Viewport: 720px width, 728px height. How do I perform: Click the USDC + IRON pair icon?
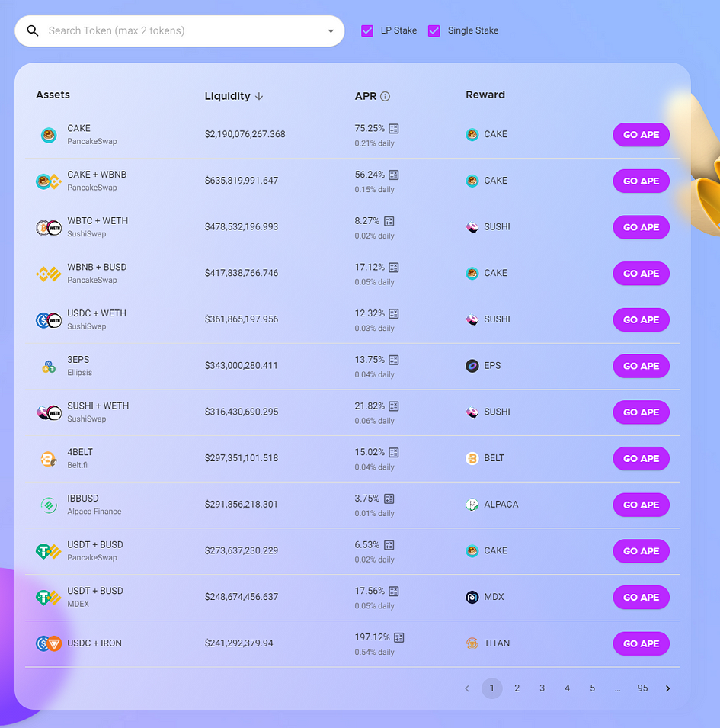(49, 643)
